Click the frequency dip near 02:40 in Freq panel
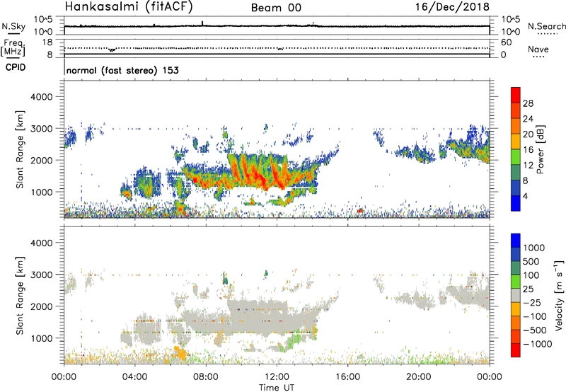This screenshot has height=392, width=566. [112, 50]
